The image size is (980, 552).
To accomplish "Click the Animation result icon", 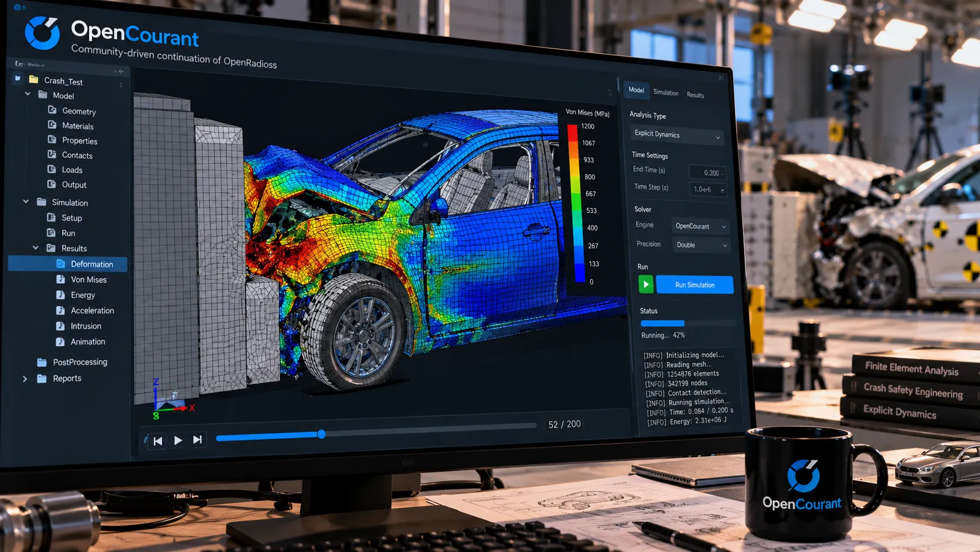I will click(60, 341).
